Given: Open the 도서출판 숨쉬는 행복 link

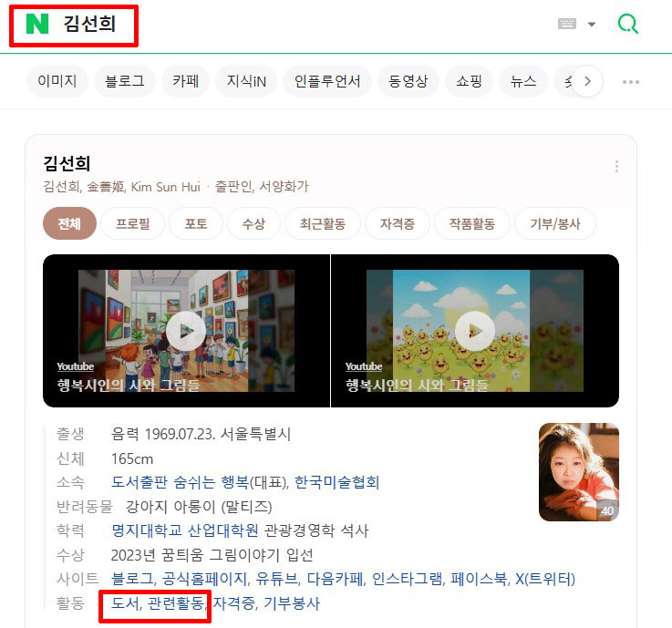Looking at the screenshot, I should point(180,482).
